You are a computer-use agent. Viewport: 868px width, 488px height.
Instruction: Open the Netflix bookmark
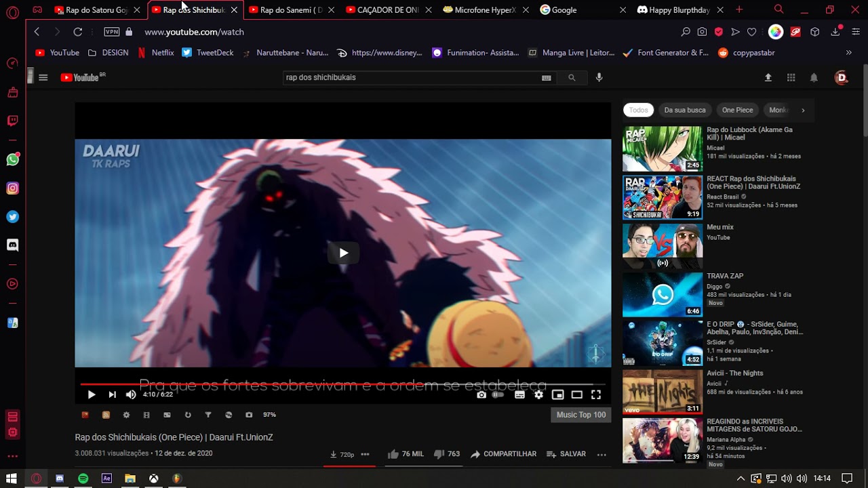[155, 52]
